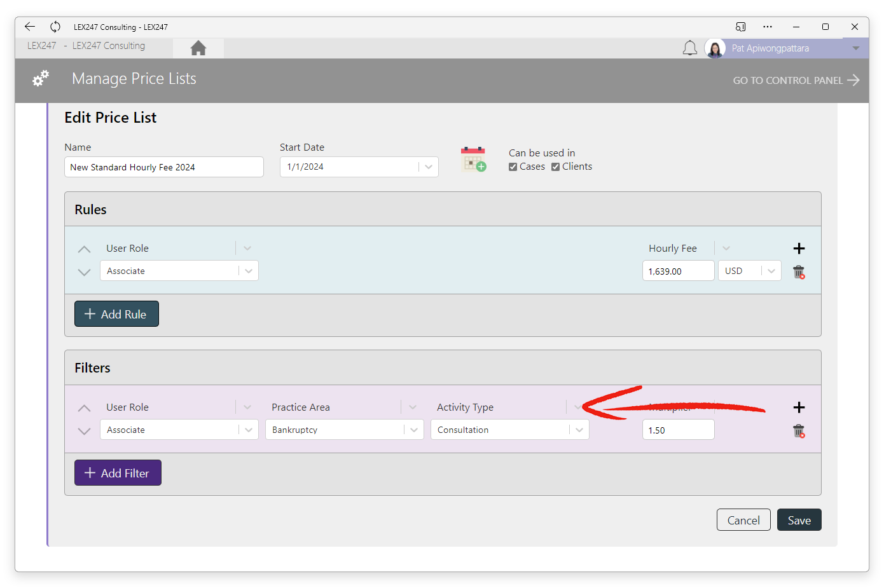
Task: Uncheck the Clients checkbox
Action: coord(555,167)
